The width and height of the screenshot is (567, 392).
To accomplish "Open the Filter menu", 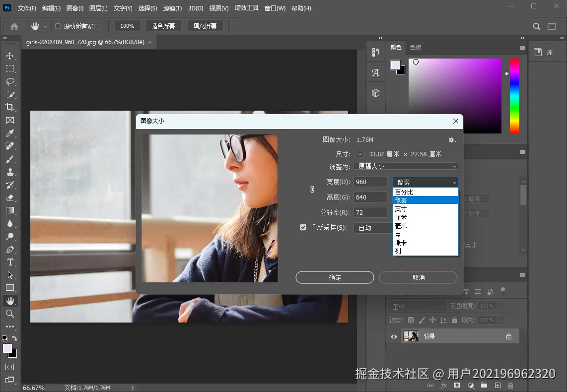I will [172, 8].
